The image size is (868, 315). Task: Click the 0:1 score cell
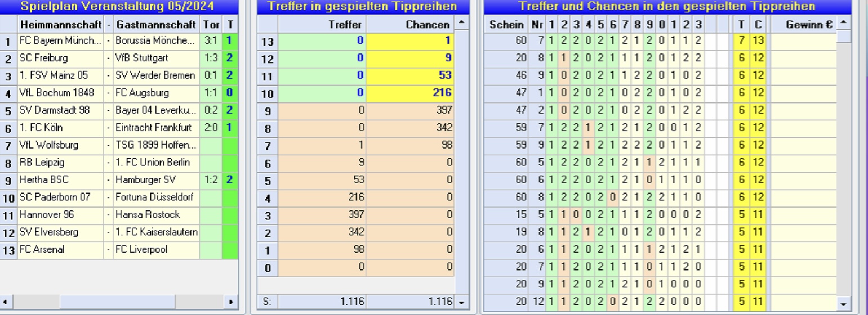tap(211, 76)
